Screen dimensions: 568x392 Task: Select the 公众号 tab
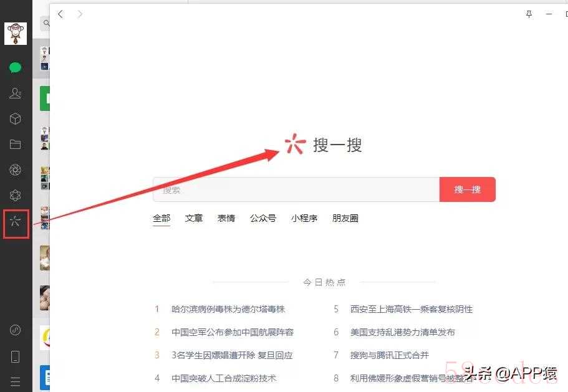tap(263, 218)
